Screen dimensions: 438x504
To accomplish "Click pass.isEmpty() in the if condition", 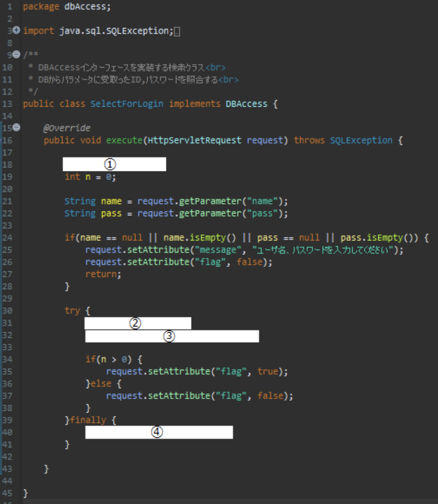I will (377, 238).
